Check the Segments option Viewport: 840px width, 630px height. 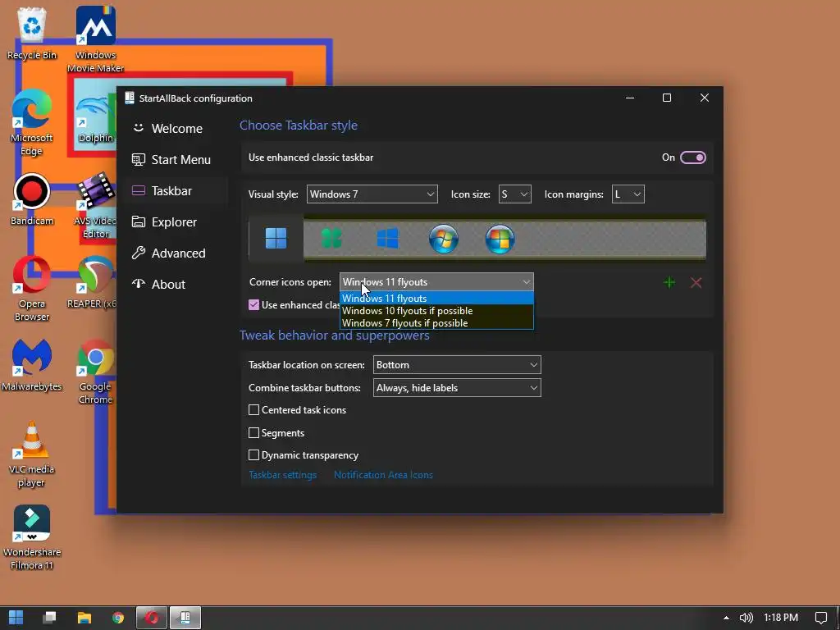click(x=254, y=433)
